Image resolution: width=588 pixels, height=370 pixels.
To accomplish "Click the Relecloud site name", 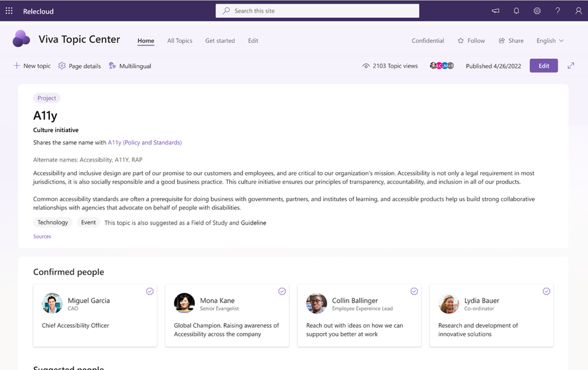I will 38,11.
